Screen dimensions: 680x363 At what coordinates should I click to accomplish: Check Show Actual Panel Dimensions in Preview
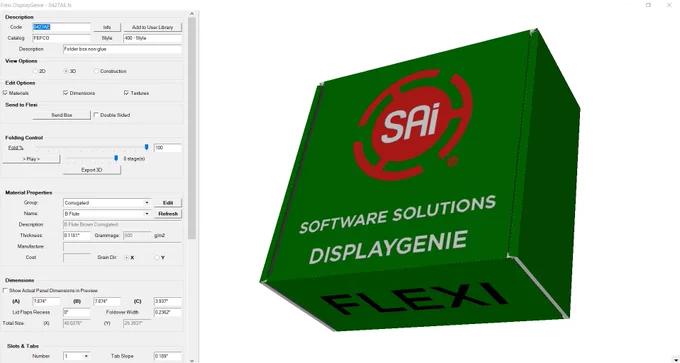pos(5,290)
